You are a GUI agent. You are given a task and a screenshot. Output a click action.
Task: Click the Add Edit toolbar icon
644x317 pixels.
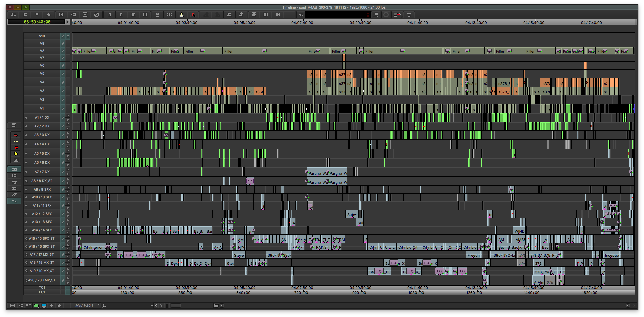[169, 15]
